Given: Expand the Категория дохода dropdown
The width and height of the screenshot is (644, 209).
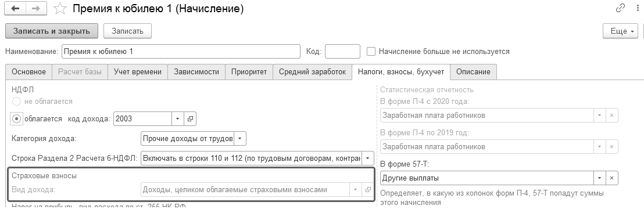Looking at the screenshot, I should 240,138.
